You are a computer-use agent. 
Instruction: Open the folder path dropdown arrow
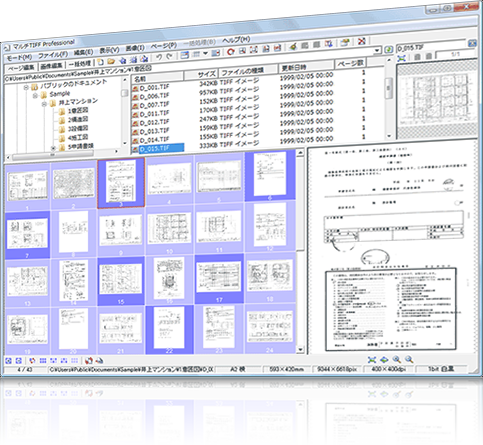(x=377, y=51)
